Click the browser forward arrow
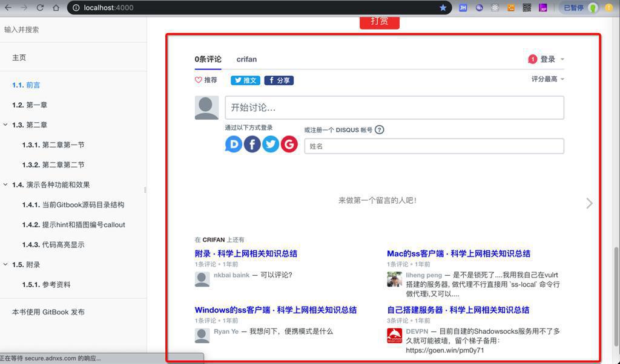 (24, 7)
